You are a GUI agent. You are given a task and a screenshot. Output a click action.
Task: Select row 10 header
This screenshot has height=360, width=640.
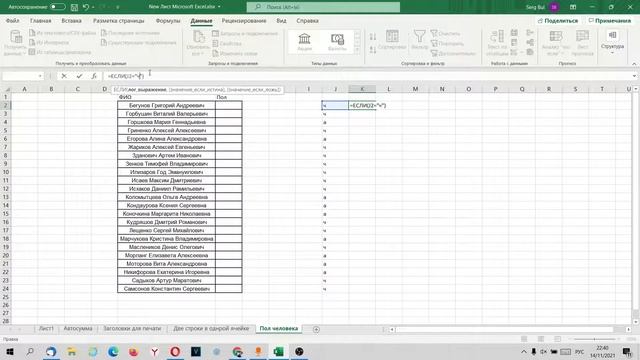[6, 172]
